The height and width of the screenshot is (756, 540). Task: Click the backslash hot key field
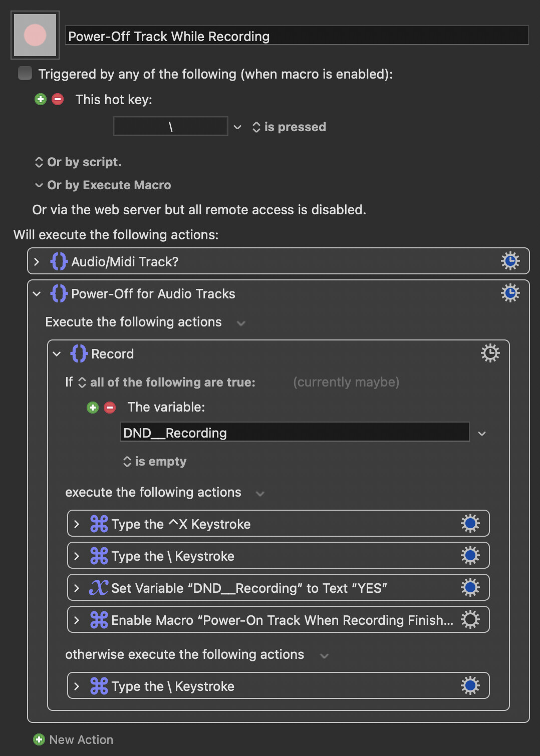[170, 127]
